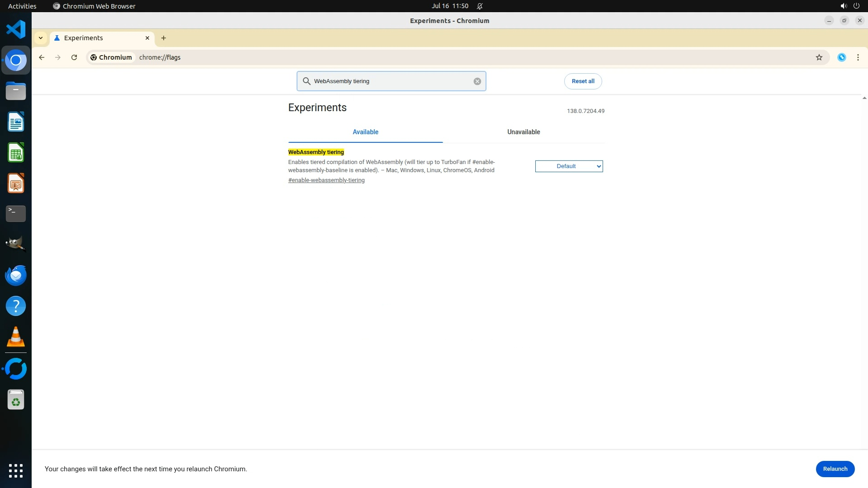Open the #enable-webassembly-tiering anchor link
868x488 pixels.
[326, 180]
